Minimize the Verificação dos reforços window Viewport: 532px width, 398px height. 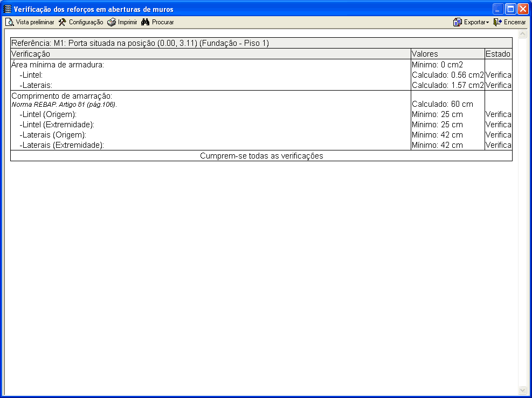(x=498, y=9)
